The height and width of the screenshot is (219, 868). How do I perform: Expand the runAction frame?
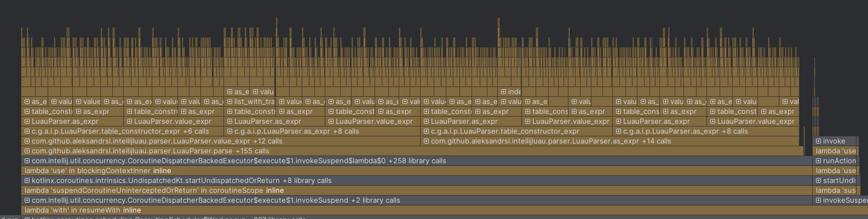(x=819, y=161)
